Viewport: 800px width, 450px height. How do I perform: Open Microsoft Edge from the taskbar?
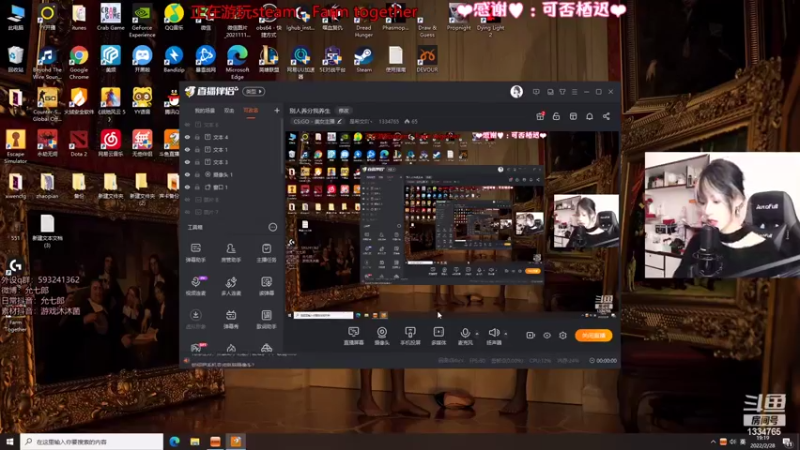tap(174, 441)
